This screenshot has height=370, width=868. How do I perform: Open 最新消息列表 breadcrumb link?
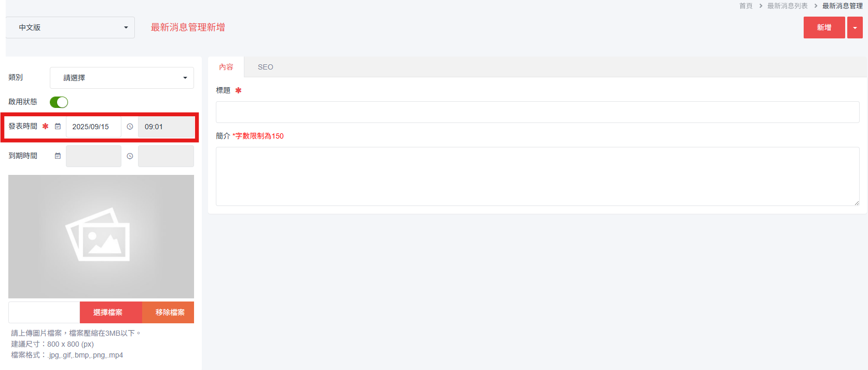(788, 6)
